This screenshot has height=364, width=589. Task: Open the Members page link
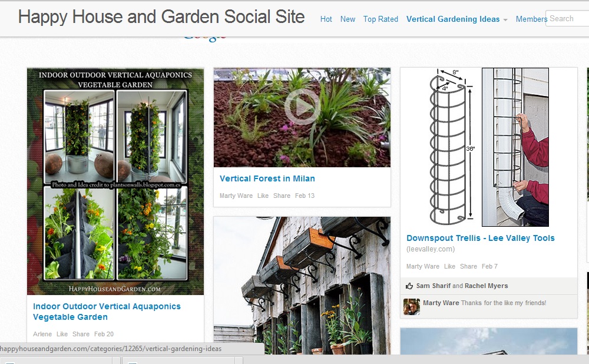click(531, 19)
